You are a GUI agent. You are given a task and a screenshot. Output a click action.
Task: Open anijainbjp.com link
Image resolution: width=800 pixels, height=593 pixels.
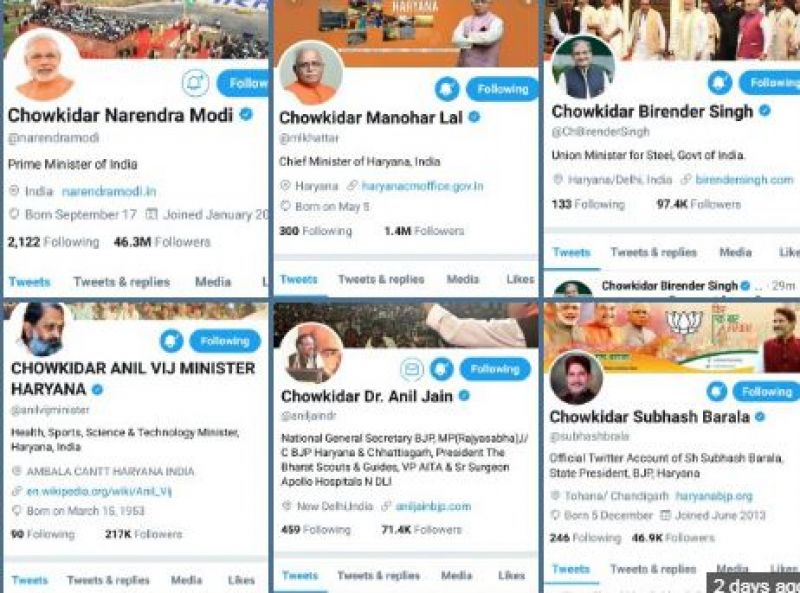(433, 506)
